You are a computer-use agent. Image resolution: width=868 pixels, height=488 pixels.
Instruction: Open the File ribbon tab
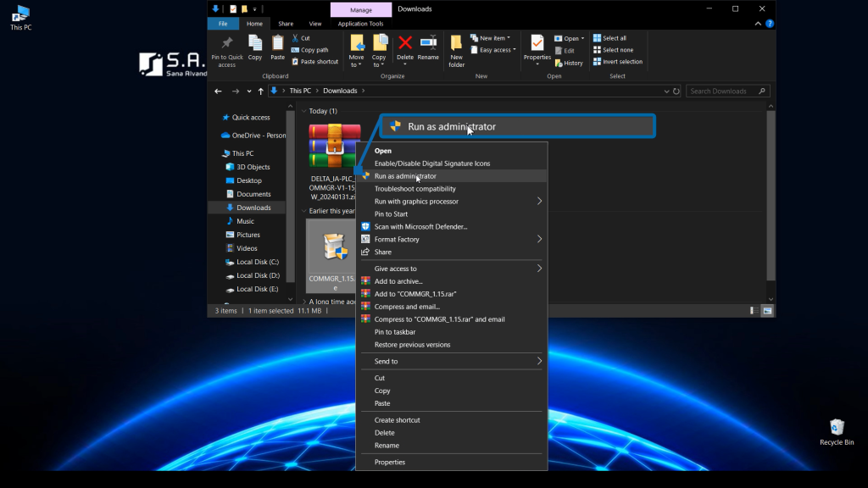tap(223, 24)
